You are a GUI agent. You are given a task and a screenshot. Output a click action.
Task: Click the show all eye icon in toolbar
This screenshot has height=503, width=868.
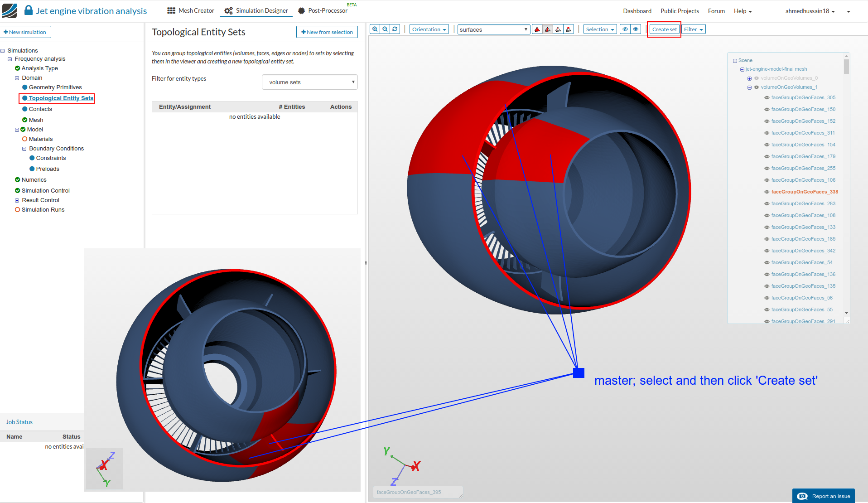(636, 29)
